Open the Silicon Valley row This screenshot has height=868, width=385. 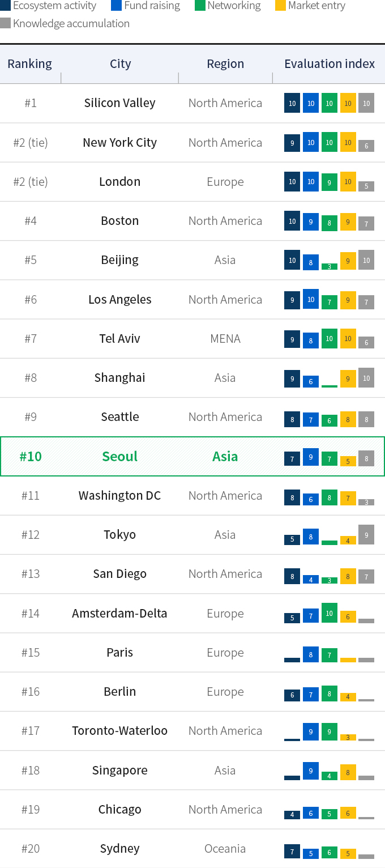[x=192, y=103]
